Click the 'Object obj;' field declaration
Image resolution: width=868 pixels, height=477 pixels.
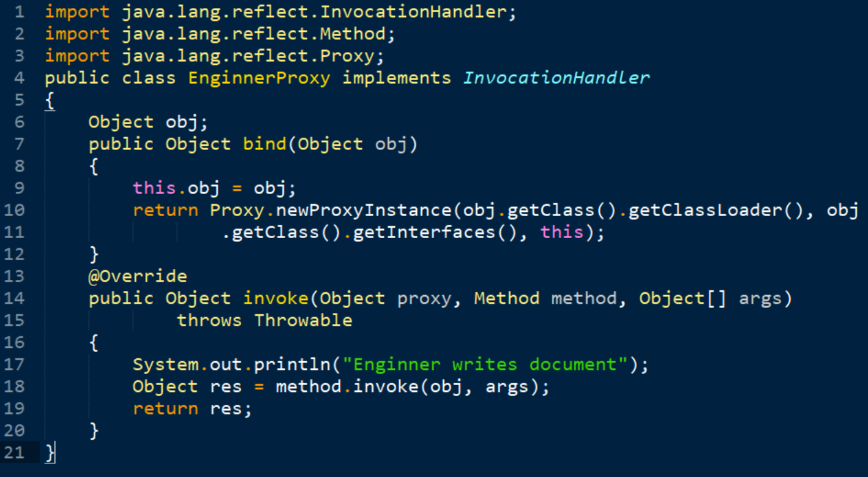[x=148, y=122]
